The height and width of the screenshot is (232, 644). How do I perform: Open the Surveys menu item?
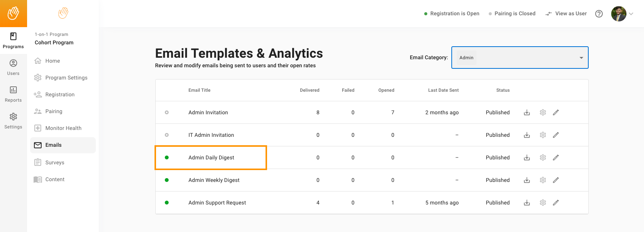coord(55,162)
